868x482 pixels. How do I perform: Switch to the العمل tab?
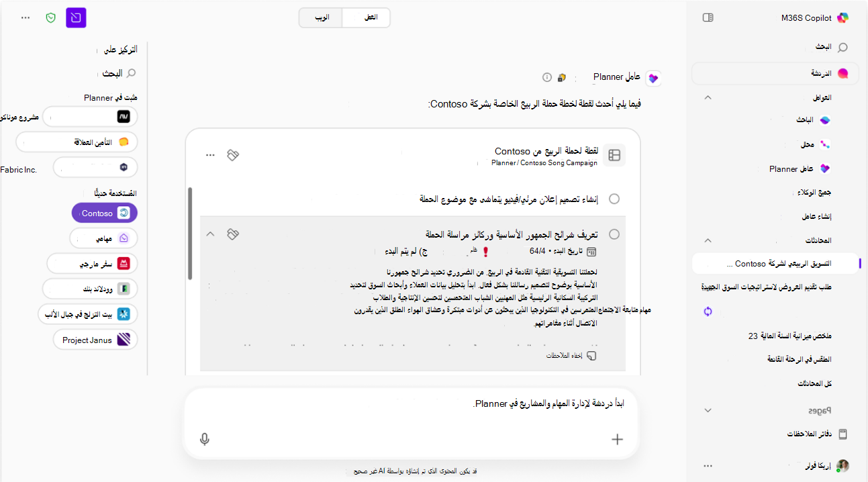pos(367,17)
